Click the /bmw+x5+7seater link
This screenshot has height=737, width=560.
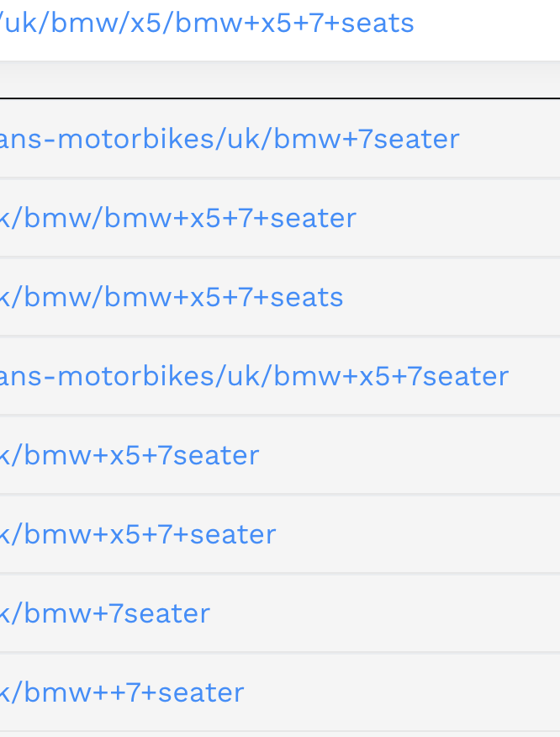point(129,455)
